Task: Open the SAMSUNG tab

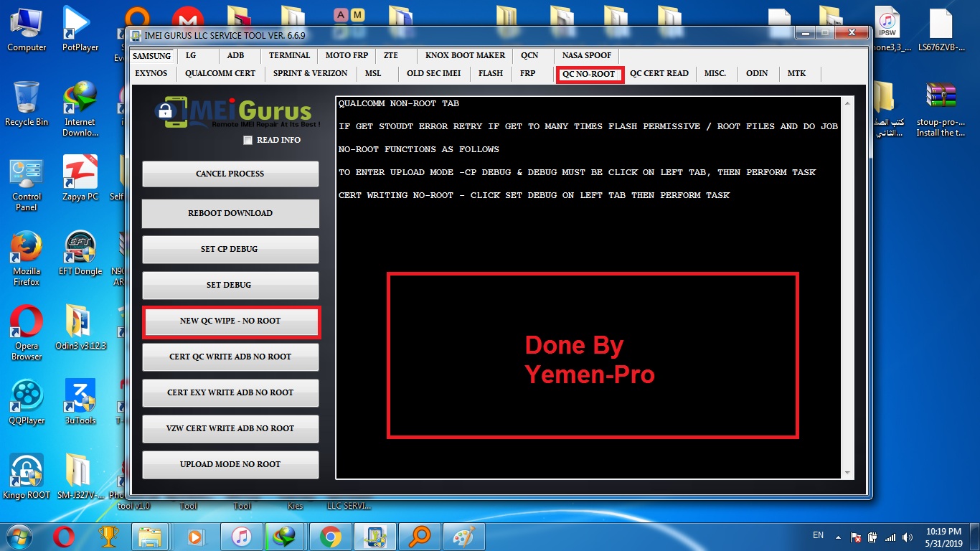Action: click(x=152, y=55)
